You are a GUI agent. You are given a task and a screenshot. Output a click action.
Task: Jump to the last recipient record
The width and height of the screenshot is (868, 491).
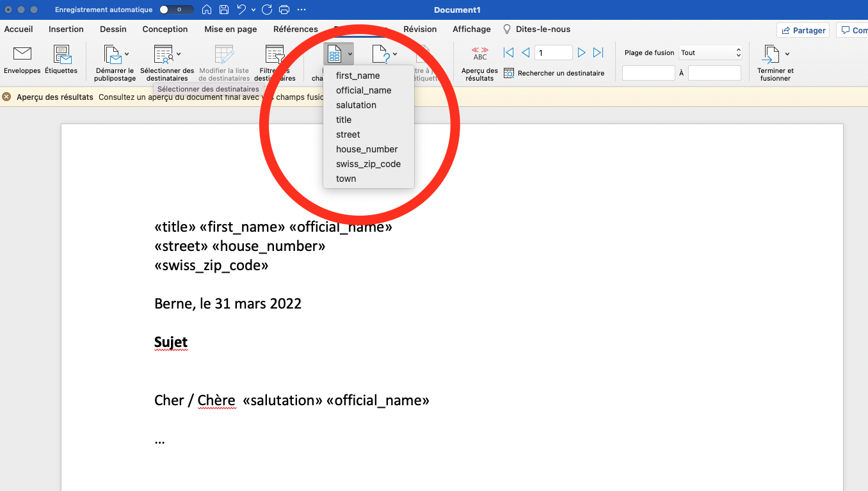(598, 53)
